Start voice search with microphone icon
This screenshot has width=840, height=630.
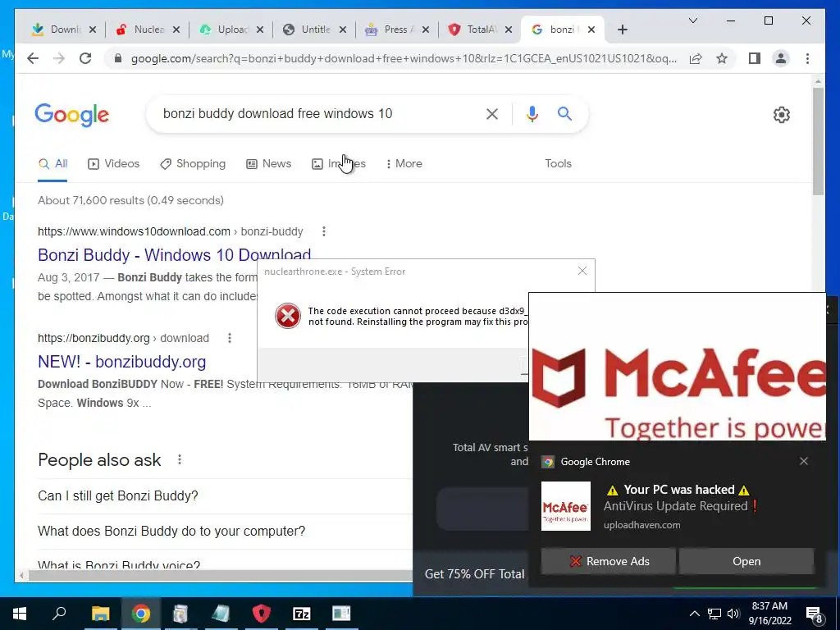point(532,113)
